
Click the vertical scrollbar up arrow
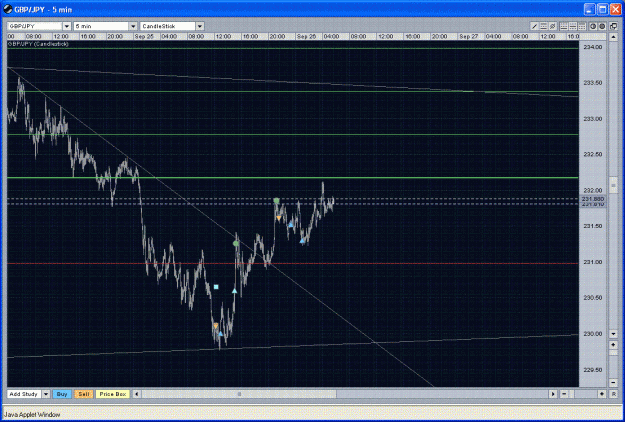(613, 37)
